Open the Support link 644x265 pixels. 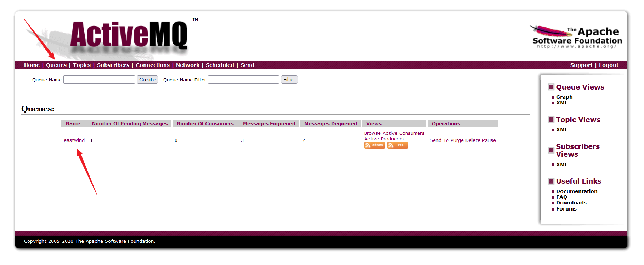[581, 65]
